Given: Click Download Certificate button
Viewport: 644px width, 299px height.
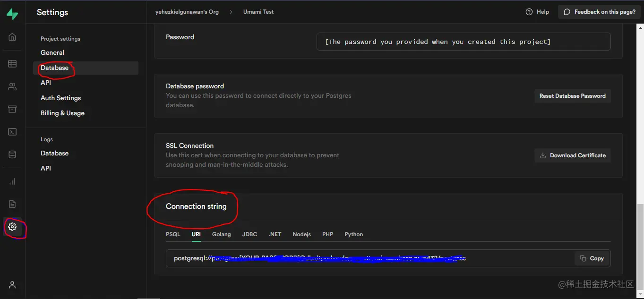Looking at the screenshot, I should [x=572, y=155].
